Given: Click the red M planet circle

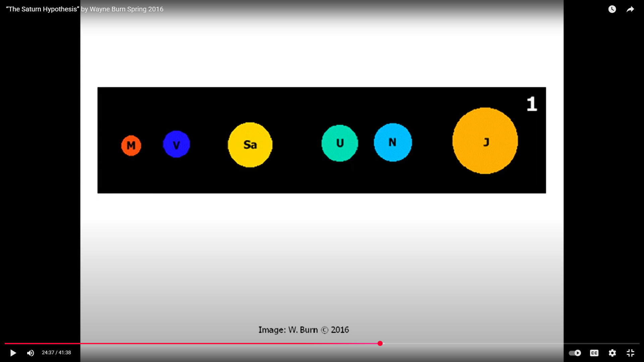Looking at the screenshot, I should tap(131, 145).
